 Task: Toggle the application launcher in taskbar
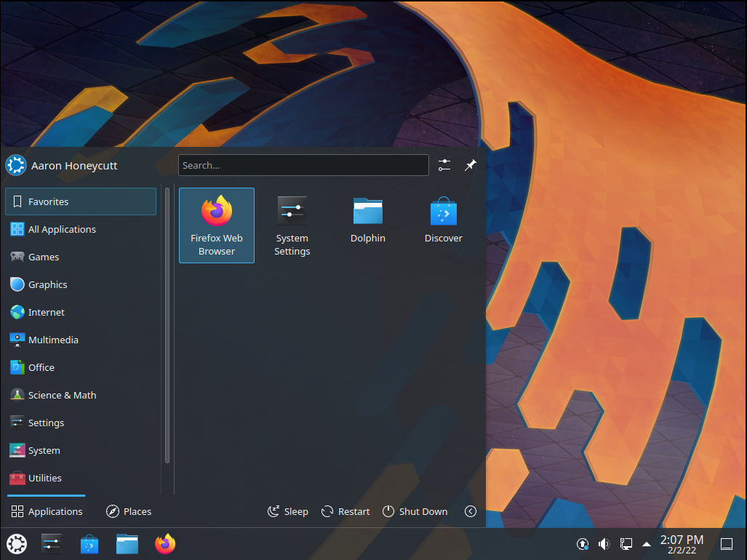[17, 544]
